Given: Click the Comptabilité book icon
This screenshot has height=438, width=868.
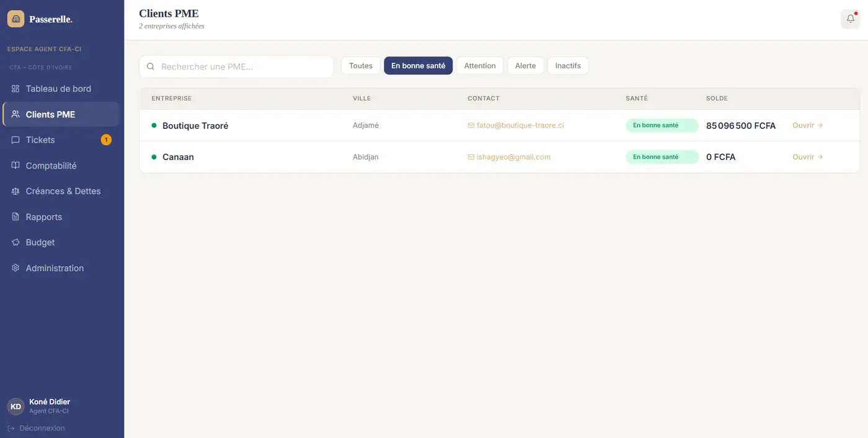Looking at the screenshot, I should click(x=15, y=166).
